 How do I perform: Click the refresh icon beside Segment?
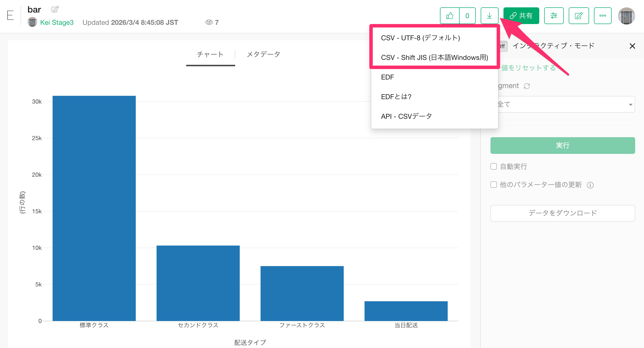(x=527, y=86)
